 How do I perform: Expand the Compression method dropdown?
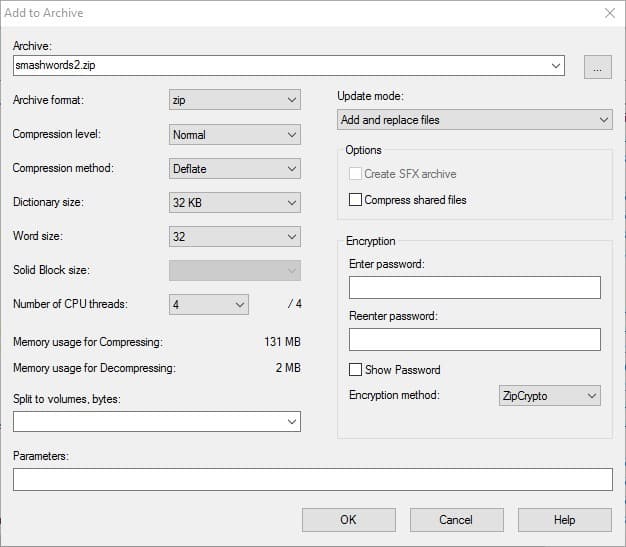point(235,168)
